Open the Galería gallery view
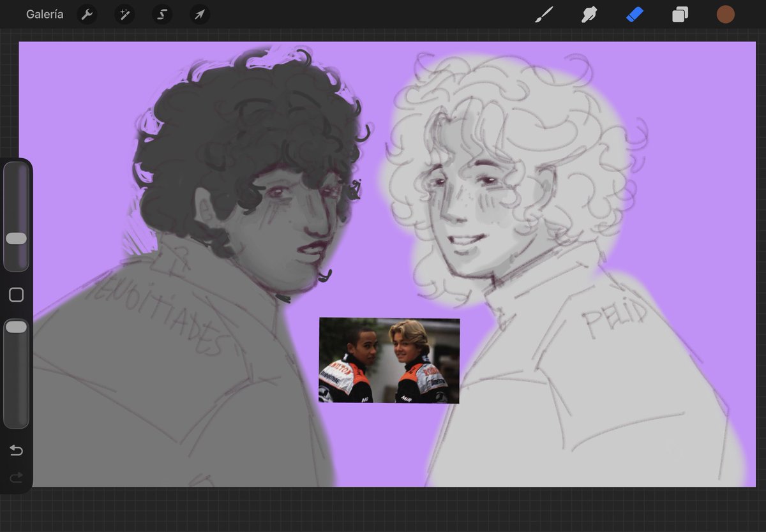 [45, 14]
